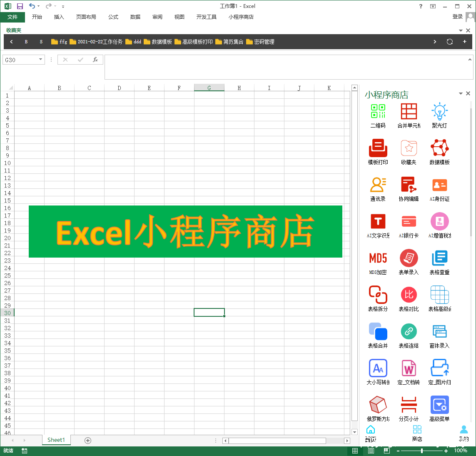The height and width of the screenshot is (456, 476).
Task: Move the favorites bar back with the left chevron
Action: tap(11, 42)
